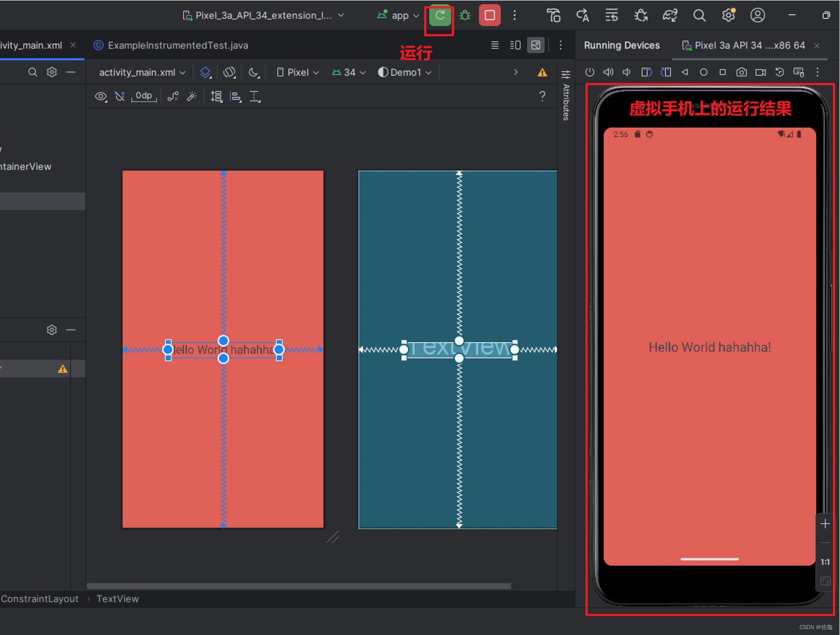Click ConstraintLayout in the breadcrumb

point(39,599)
